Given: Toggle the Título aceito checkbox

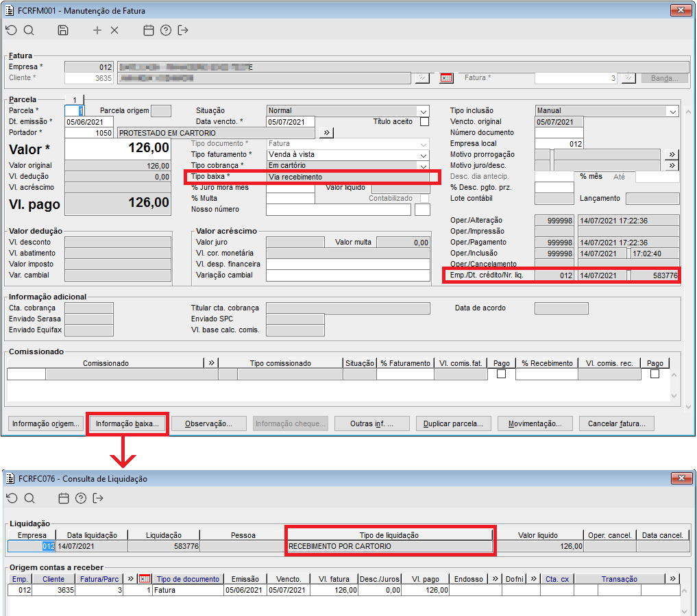Looking at the screenshot, I should pyautogui.click(x=424, y=122).
